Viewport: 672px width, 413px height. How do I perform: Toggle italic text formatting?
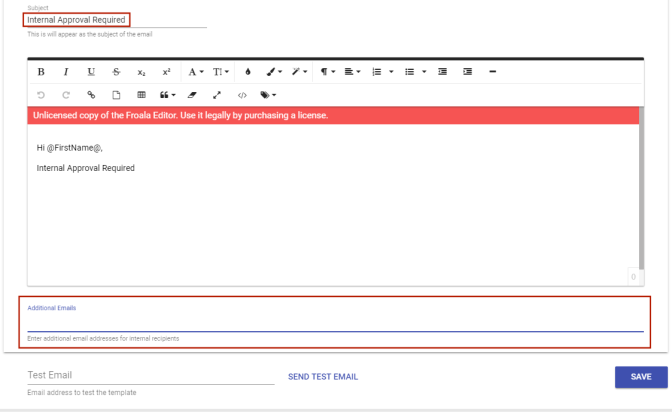66,72
